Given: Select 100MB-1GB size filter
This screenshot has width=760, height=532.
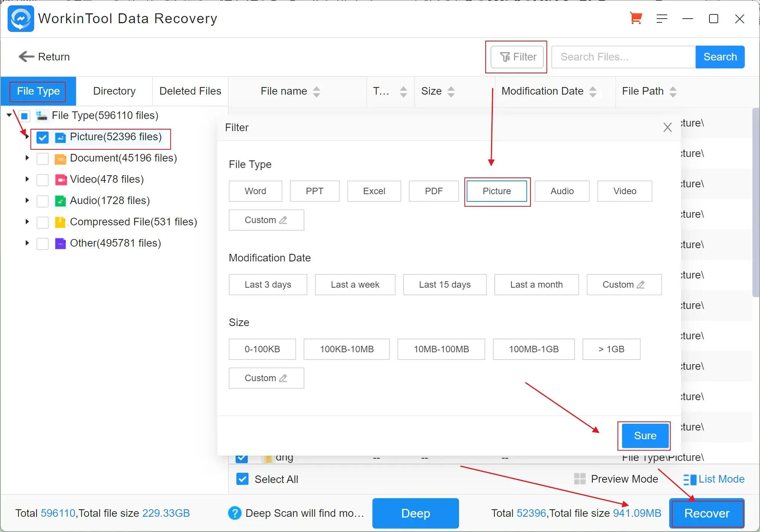Looking at the screenshot, I should pos(534,349).
